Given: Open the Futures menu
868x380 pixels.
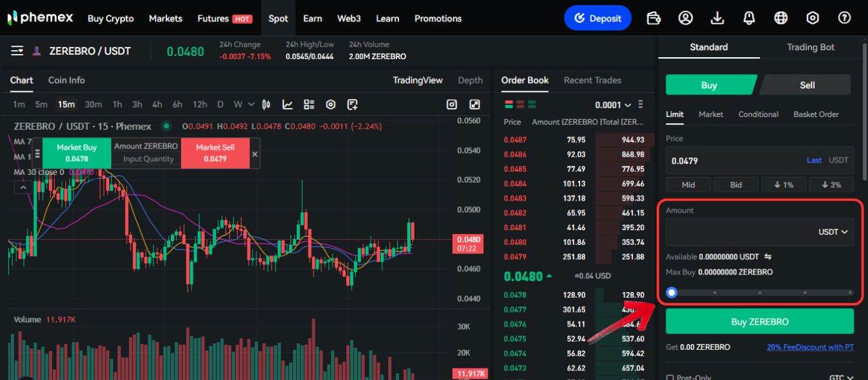Looking at the screenshot, I should (224, 19).
